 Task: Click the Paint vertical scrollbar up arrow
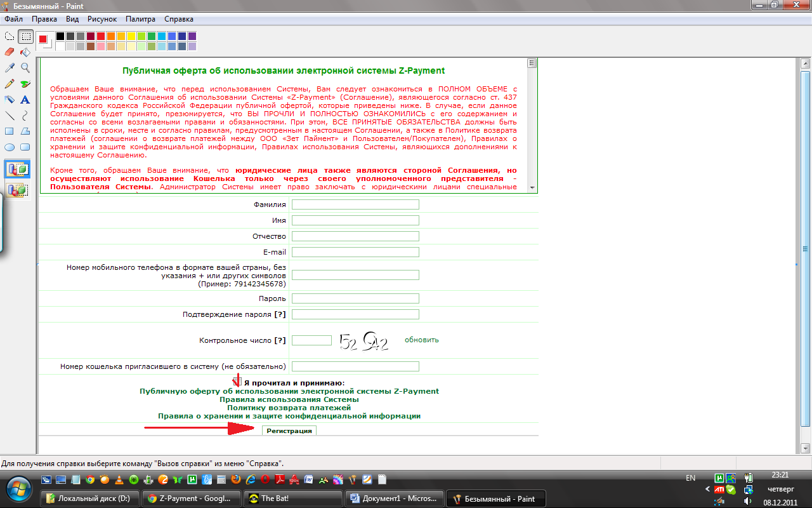(x=806, y=63)
